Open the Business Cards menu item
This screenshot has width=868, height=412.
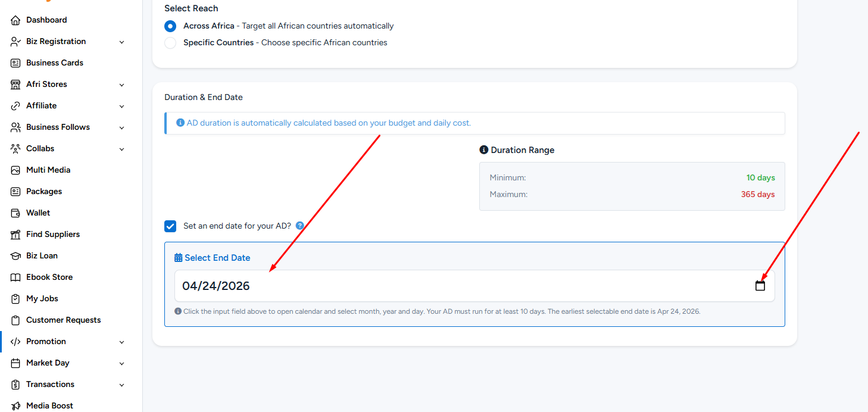[x=55, y=63]
